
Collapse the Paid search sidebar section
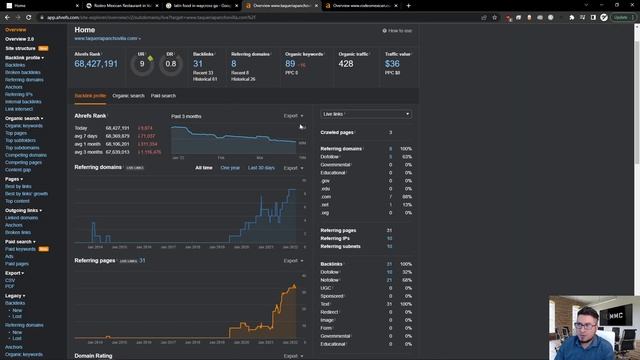click(x=20, y=242)
